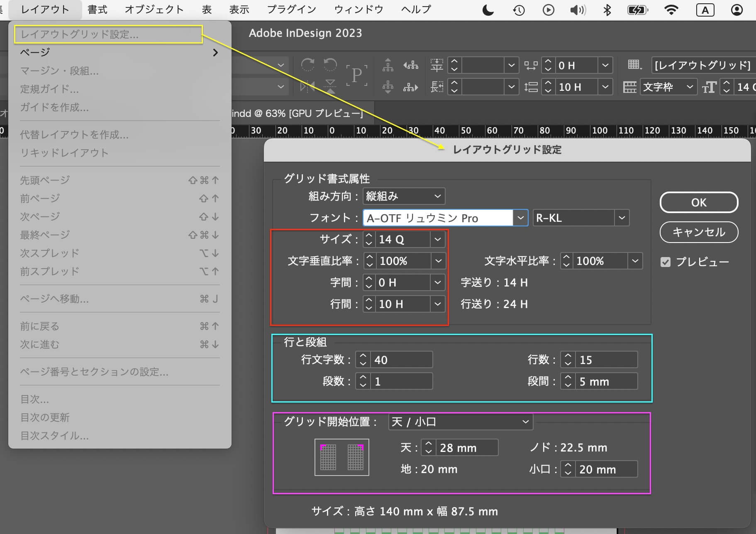Open the 文字垂直比率 dropdown arrow
Screen dimensions: 756x534
pos(438,261)
